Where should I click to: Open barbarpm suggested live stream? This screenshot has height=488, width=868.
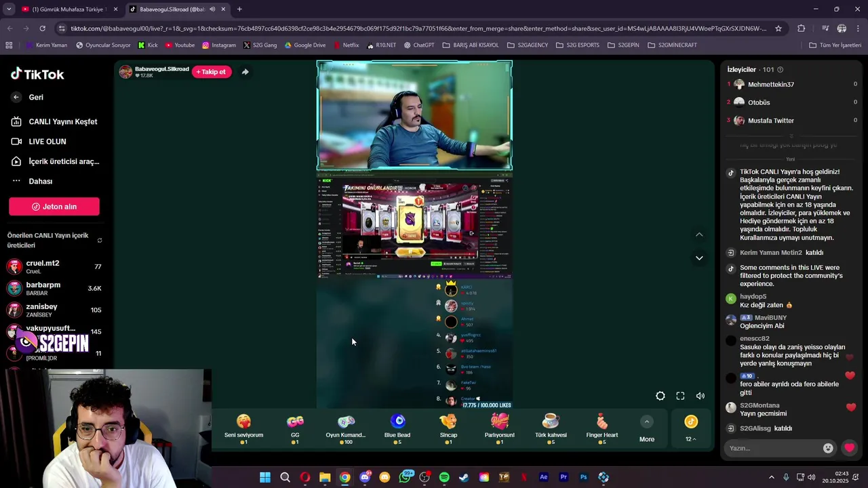point(54,288)
